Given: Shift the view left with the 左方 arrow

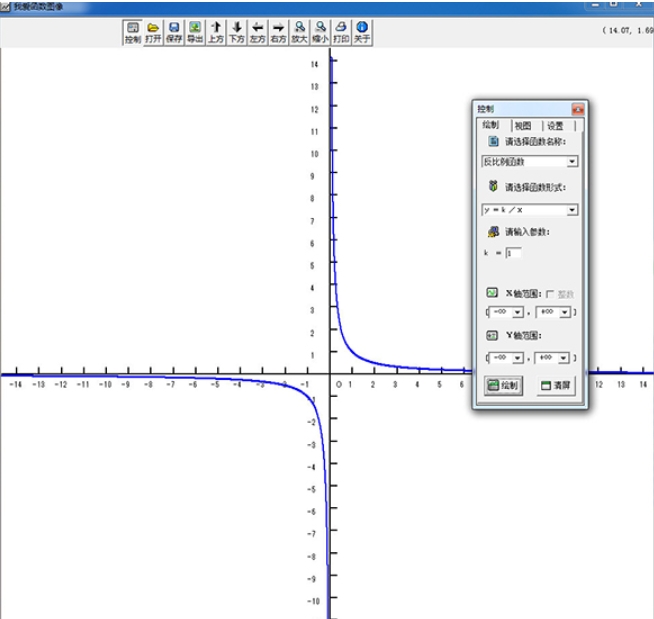Looking at the screenshot, I should pos(258,33).
